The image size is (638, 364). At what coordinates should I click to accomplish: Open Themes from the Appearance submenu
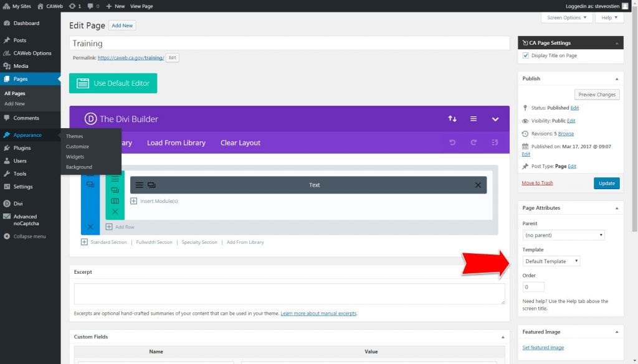click(x=74, y=136)
